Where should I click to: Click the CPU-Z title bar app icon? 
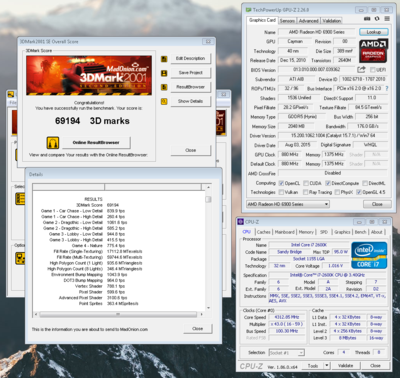(x=241, y=222)
